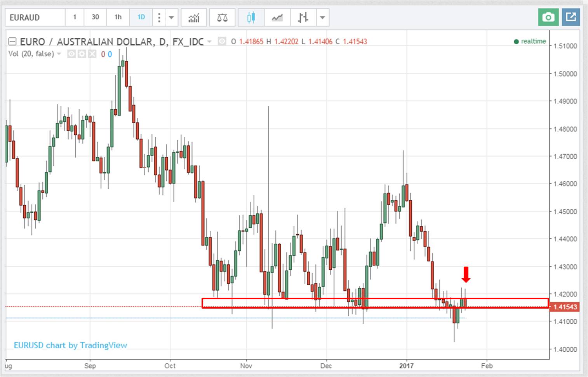Click the realtime status indicator
Viewport: 588px width, 377px height.
[x=530, y=41]
